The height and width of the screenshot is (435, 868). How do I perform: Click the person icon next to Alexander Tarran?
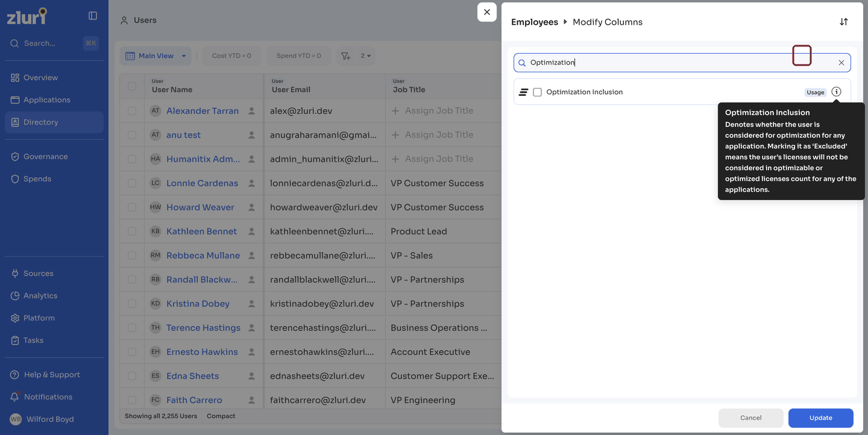coord(251,111)
